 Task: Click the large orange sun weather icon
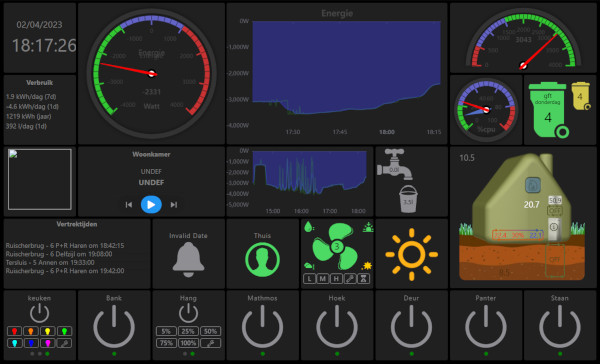(412, 254)
